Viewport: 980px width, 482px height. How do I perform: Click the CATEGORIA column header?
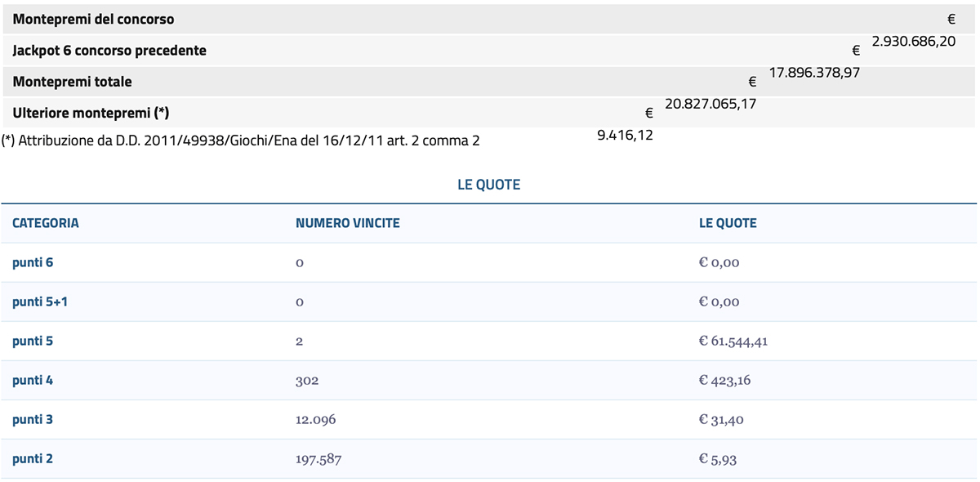click(x=46, y=222)
